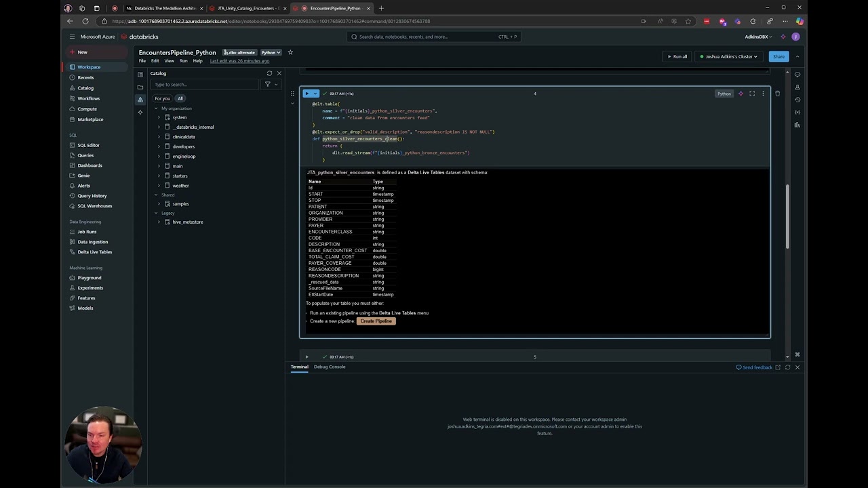Collapse the notebook header with chevron

click(797, 57)
